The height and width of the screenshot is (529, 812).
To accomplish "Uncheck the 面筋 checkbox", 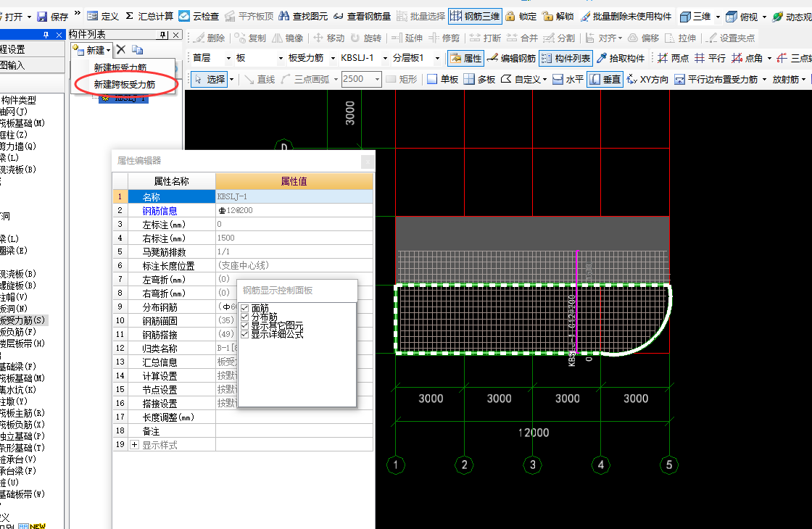I will tap(245, 309).
